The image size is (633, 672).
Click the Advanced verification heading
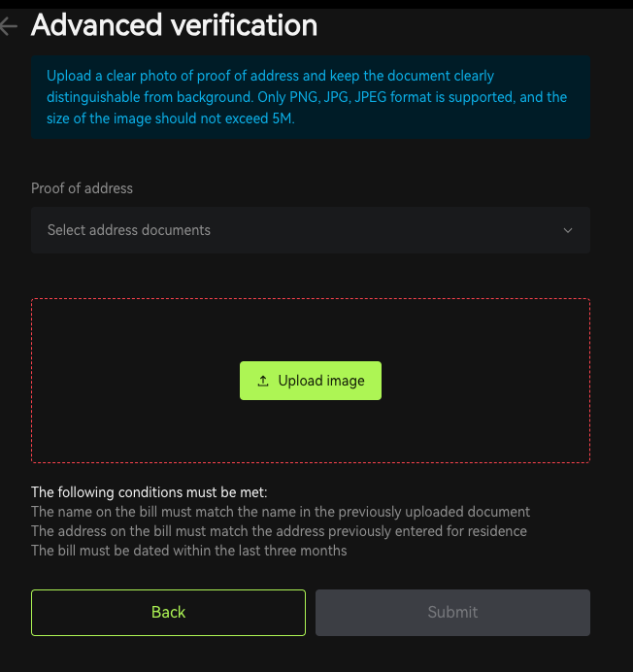pos(174,25)
